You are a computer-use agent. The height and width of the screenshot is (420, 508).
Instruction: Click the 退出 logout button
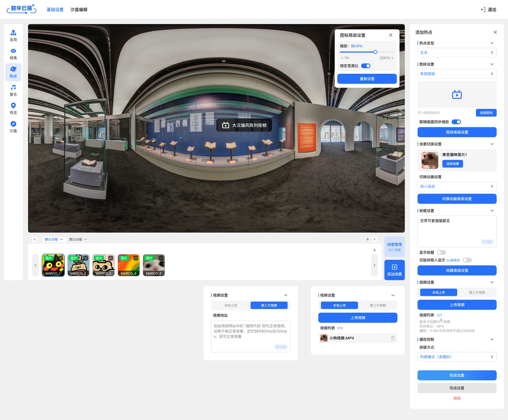pos(489,10)
